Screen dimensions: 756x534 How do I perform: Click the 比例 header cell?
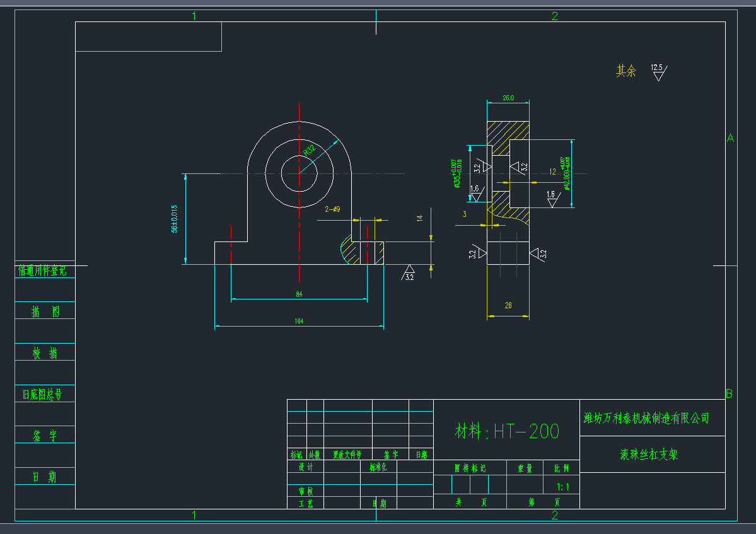[x=561, y=468]
